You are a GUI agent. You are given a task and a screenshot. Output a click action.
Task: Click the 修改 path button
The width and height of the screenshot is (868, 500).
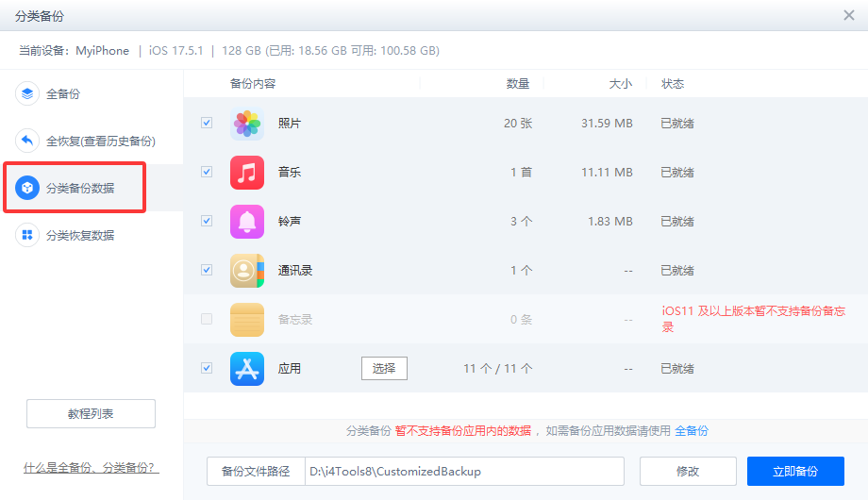click(688, 471)
